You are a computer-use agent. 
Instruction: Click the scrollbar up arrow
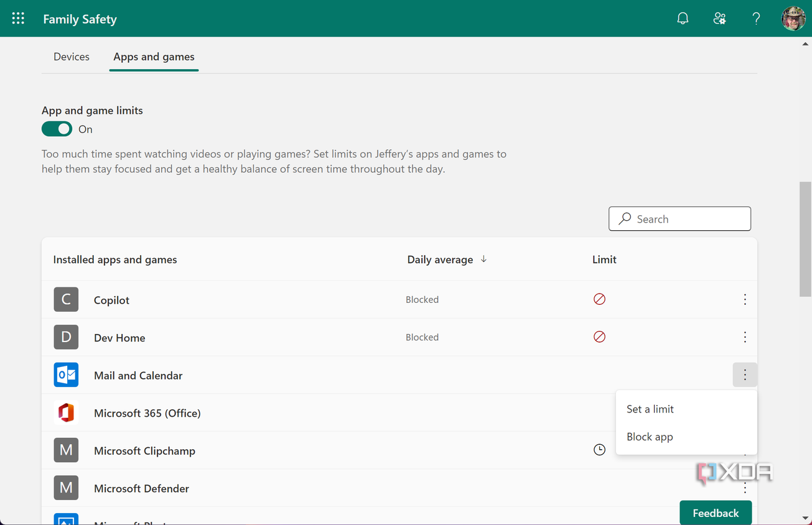[x=806, y=43]
